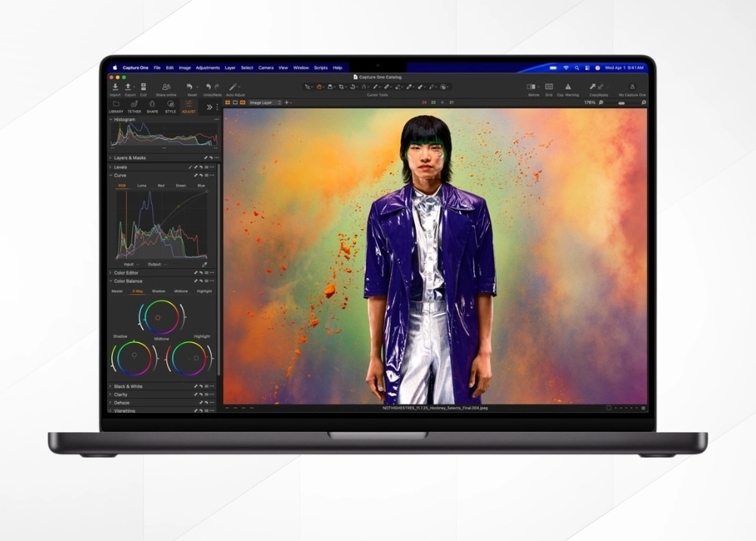Select the Luma tab in Curve
756x541 pixels.
(x=141, y=184)
